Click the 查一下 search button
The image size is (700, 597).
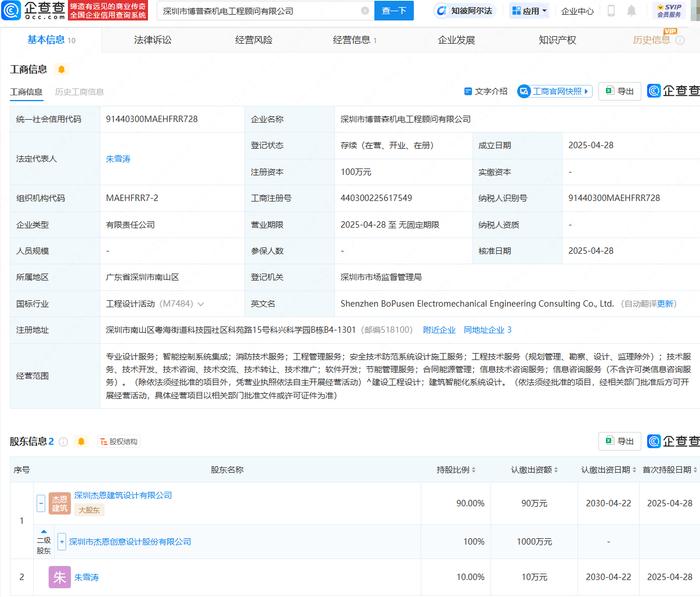[394, 10]
